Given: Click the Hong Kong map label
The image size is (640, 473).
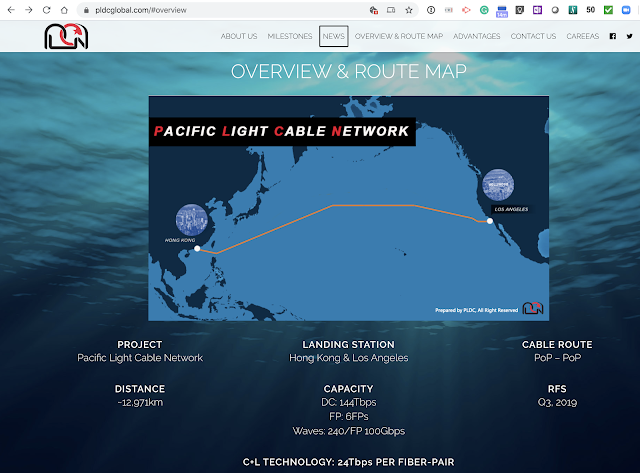Looking at the screenshot, I should pyautogui.click(x=180, y=240).
